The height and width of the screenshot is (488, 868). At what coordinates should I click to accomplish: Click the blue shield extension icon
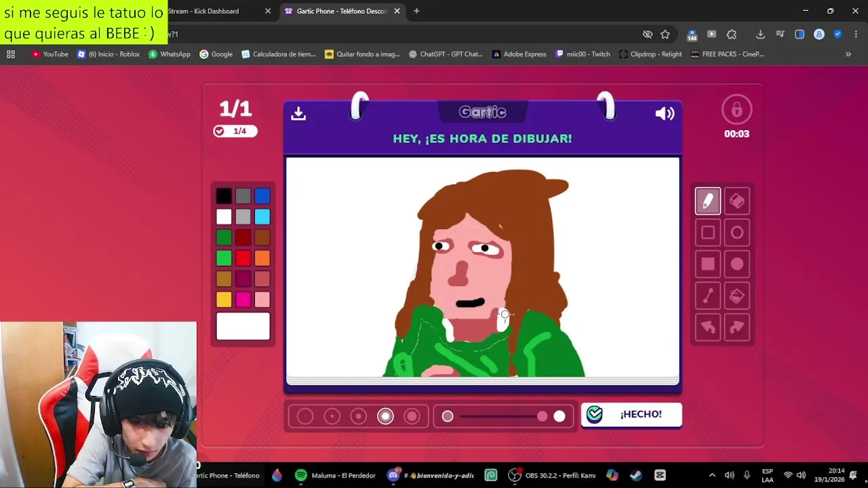(838, 34)
